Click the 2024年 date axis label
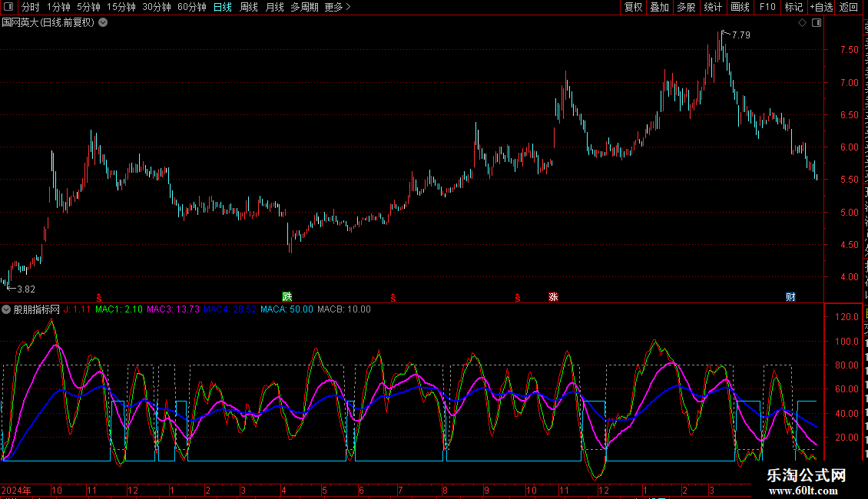The height and width of the screenshot is (499, 868). point(16,491)
